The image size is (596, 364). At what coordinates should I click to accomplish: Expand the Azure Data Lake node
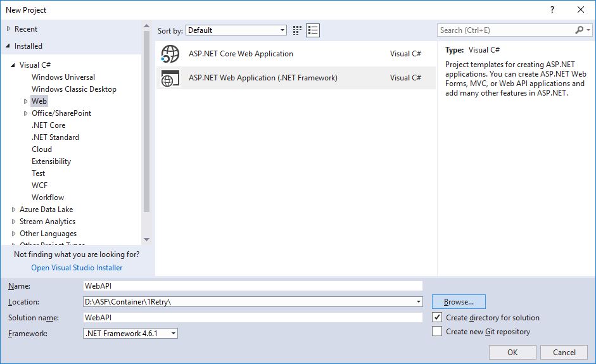pos(14,210)
